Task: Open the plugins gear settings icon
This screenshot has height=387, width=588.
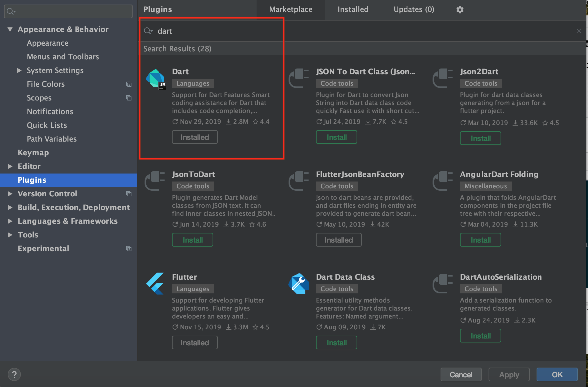Action: coord(460,10)
